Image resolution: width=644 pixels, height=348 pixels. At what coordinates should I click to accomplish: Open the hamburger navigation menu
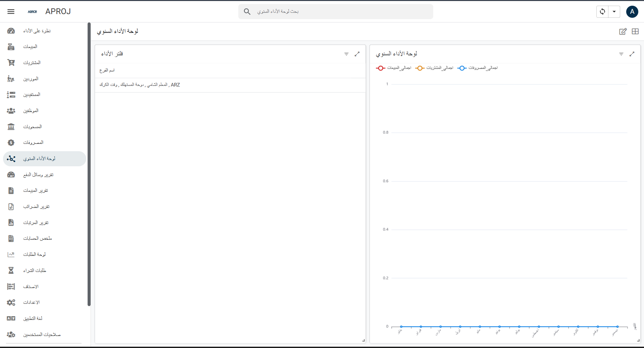tap(11, 11)
